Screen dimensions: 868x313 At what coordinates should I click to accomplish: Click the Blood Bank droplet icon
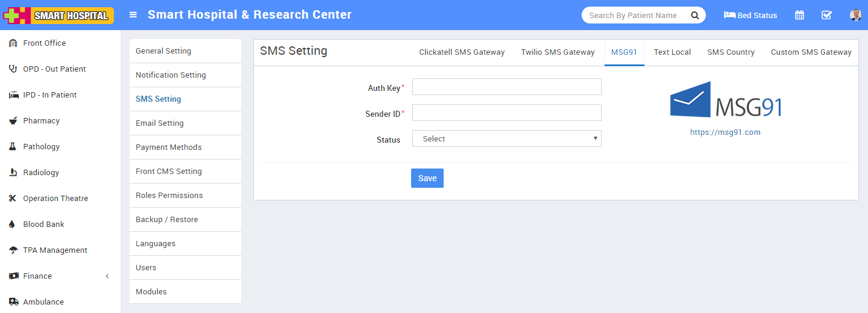[13, 225]
